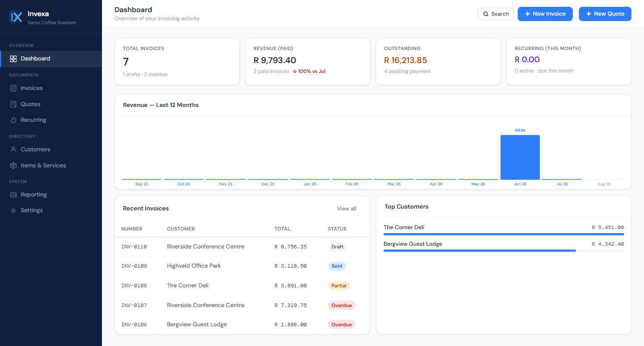Click the plus icon on New Quote
644x346 pixels.
point(589,14)
